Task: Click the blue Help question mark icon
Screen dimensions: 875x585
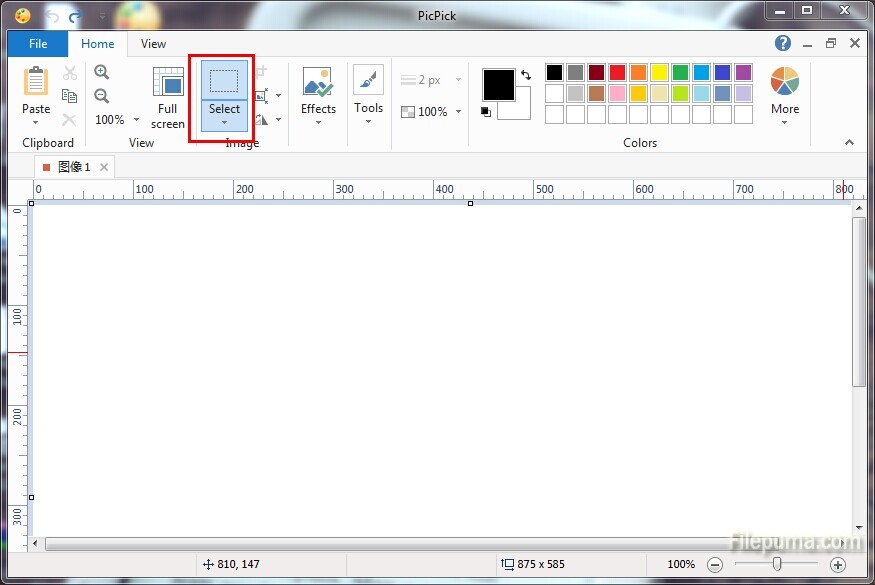Action: coord(783,43)
